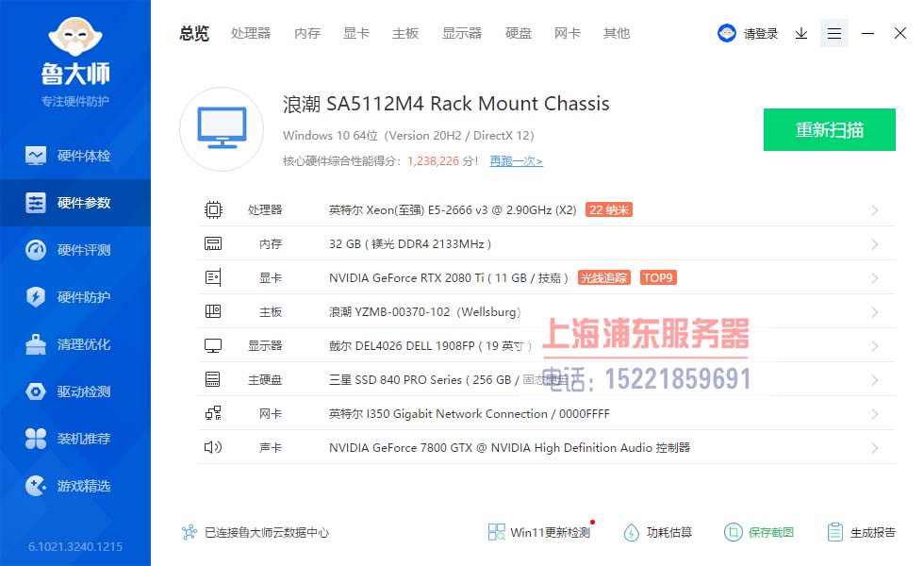Viewport: 924px width, 566px height.
Task: Switch to the 硬盘 tab
Action: 518,34
